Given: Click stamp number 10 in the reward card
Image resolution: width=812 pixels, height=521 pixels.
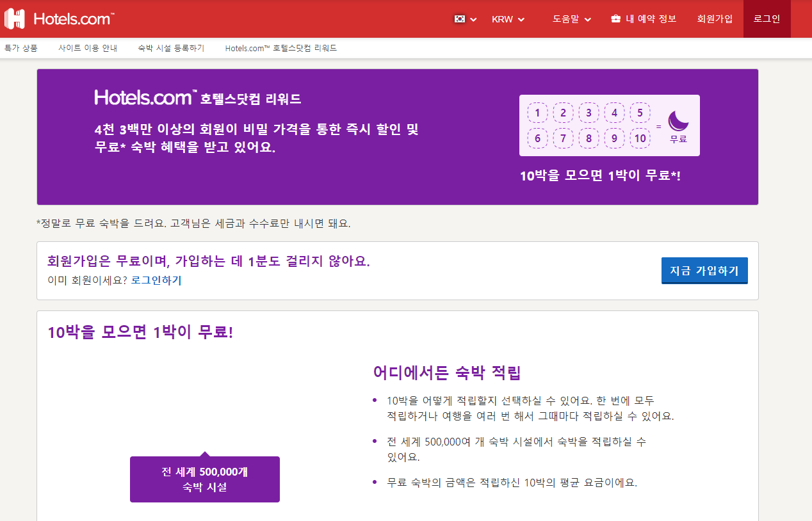Looking at the screenshot, I should tap(640, 138).
